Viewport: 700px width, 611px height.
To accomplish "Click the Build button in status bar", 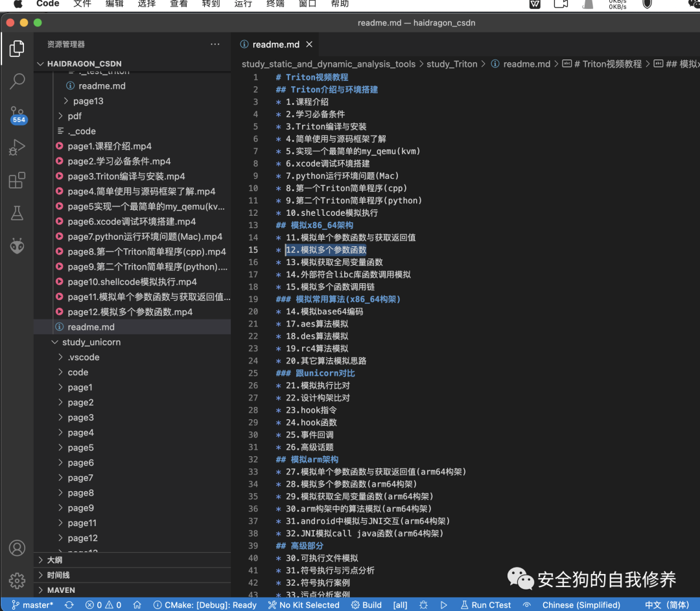I will pyautogui.click(x=366, y=605).
